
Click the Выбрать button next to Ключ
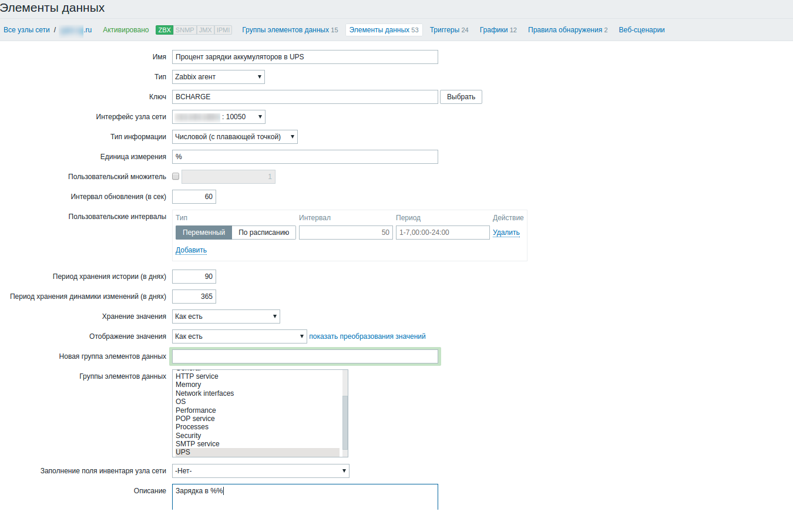point(461,96)
